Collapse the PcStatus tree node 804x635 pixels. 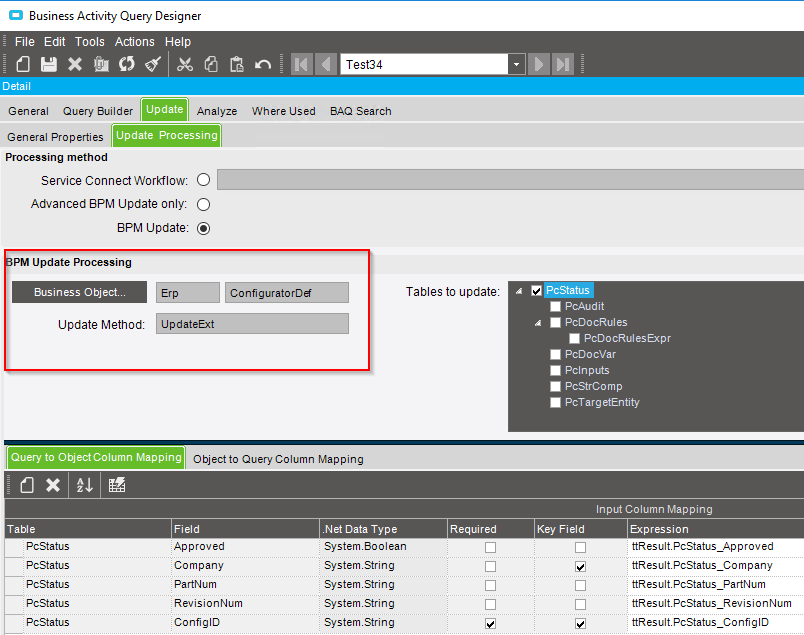tap(521, 291)
